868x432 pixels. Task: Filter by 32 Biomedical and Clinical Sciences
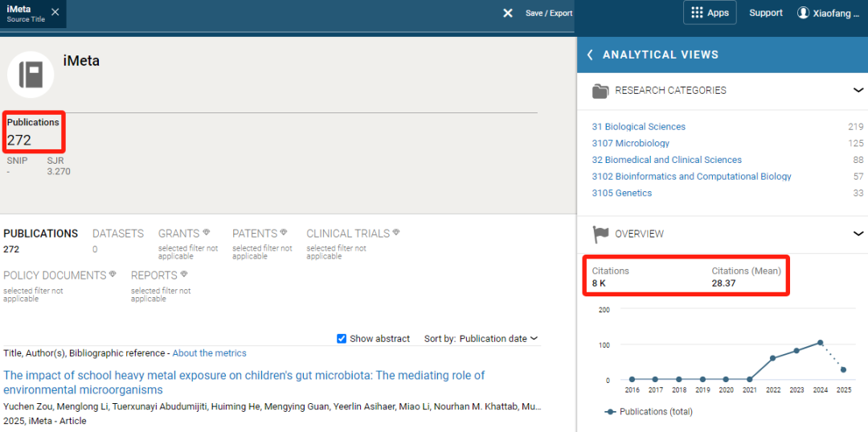point(666,160)
